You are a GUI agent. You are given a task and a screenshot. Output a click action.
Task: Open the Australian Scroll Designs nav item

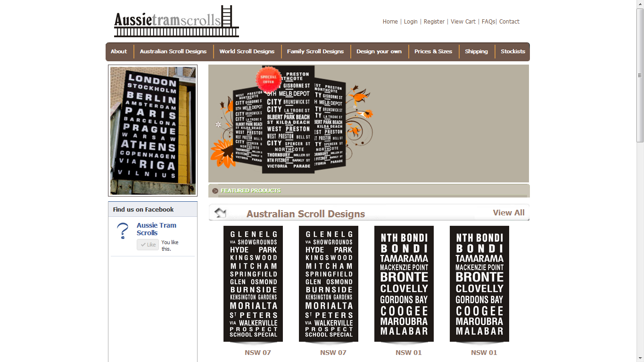(x=173, y=51)
